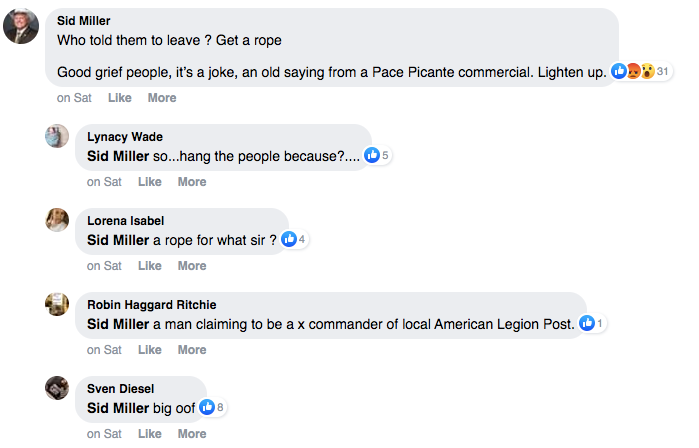
Task: Click Robin Haggard Ritchie's avatar
Action: click(57, 304)
